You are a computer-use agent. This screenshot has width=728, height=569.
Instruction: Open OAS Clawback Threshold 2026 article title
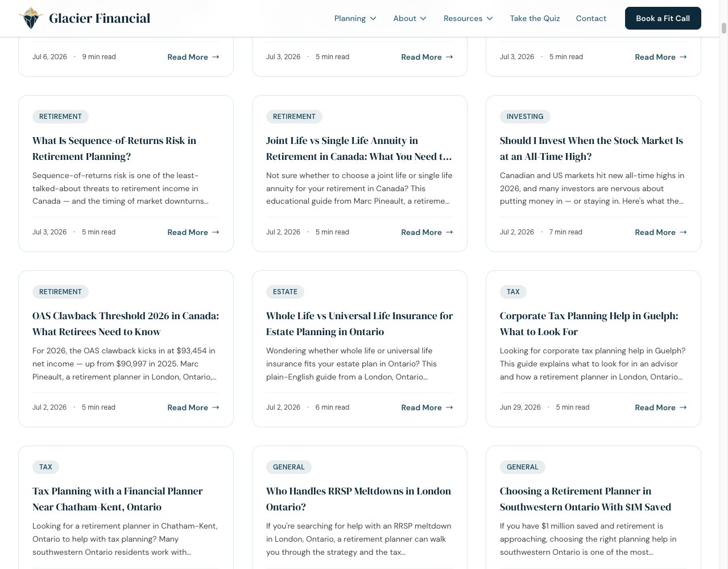126,324
